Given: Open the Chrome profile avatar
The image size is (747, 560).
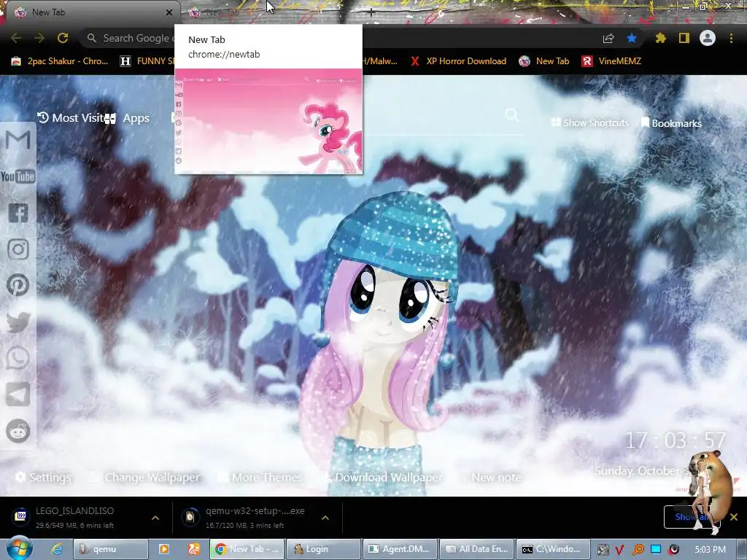Looking at the screenshot, I should click(708, 38).
